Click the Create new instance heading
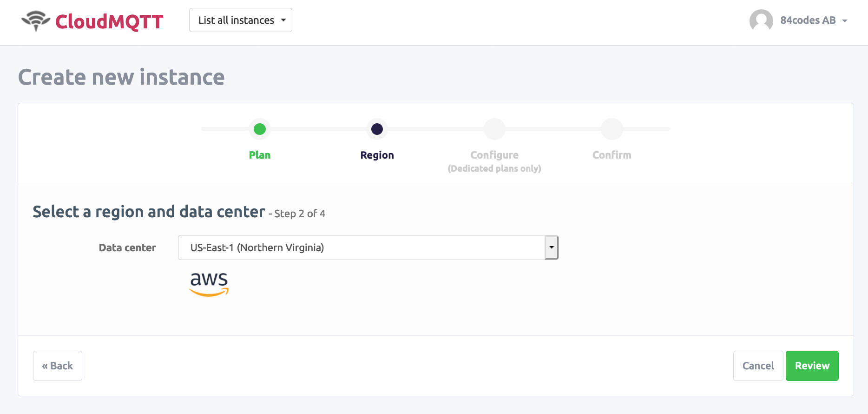 [121, 77]
